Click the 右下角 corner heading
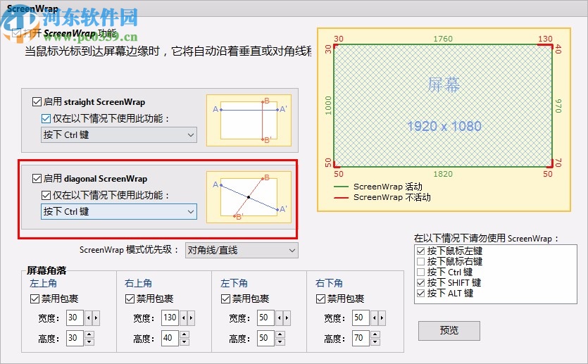 (x=330, y=283)
